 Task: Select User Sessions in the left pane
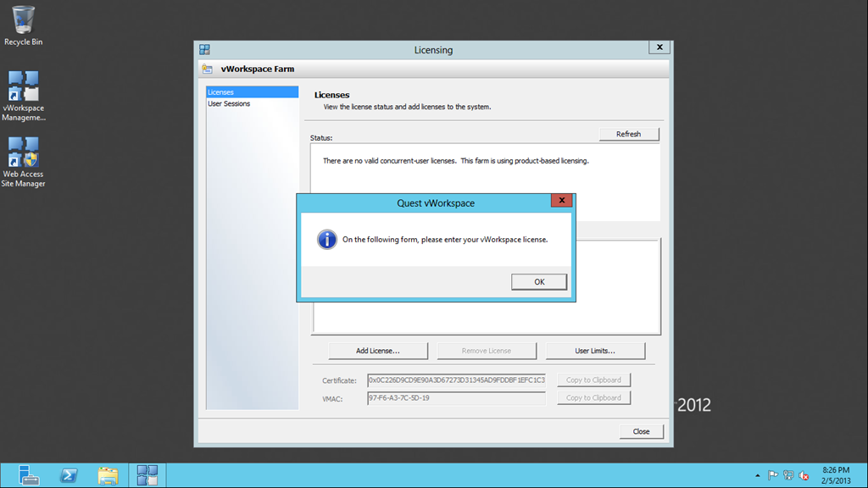pos(252,104)
